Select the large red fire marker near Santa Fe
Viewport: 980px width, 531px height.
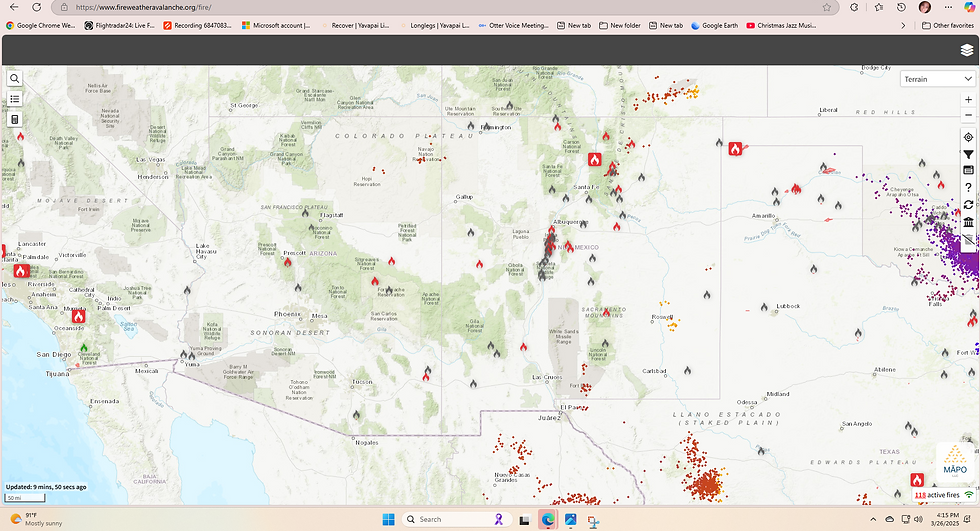594,159
